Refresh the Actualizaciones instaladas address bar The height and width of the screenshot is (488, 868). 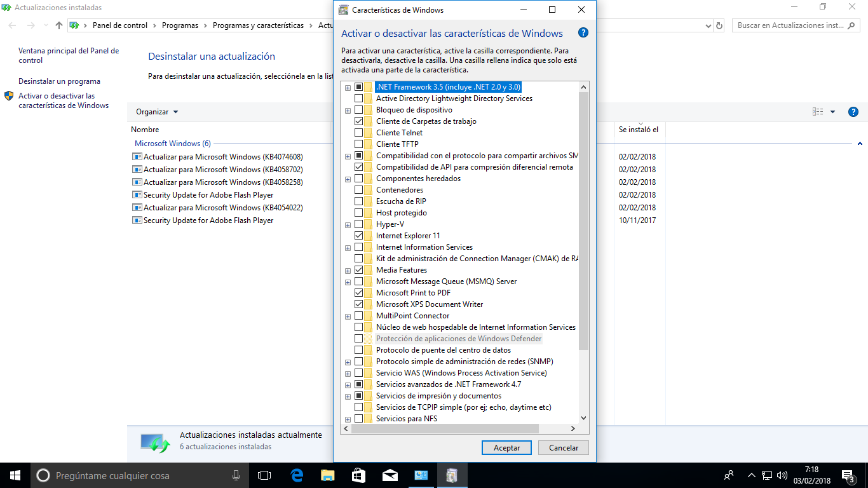[x=719, y=25]
